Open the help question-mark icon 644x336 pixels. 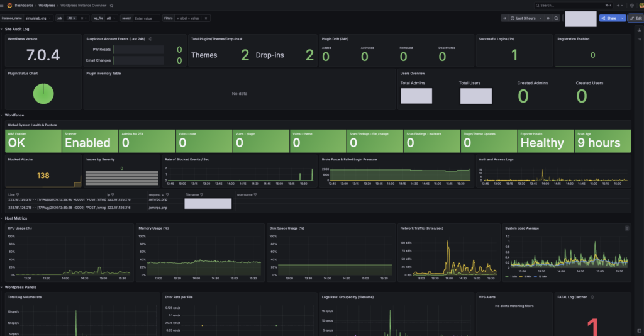pyautogui.click(x=631, y=5)
